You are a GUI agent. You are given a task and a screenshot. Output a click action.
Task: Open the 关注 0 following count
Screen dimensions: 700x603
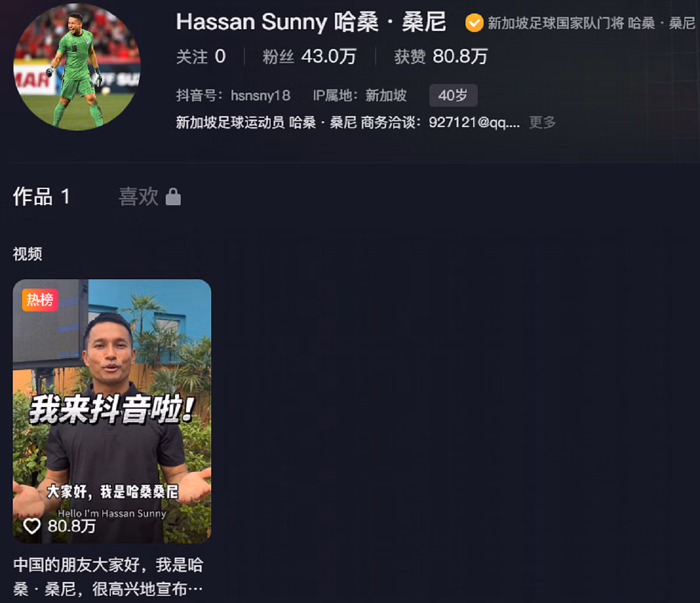pos(201,57)
